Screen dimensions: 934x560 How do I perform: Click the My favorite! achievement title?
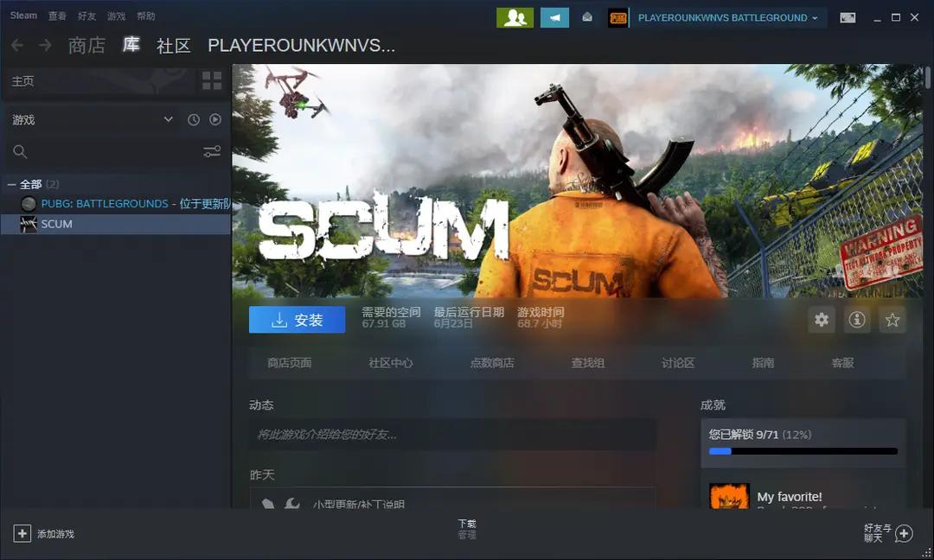(x=790, y=496)
